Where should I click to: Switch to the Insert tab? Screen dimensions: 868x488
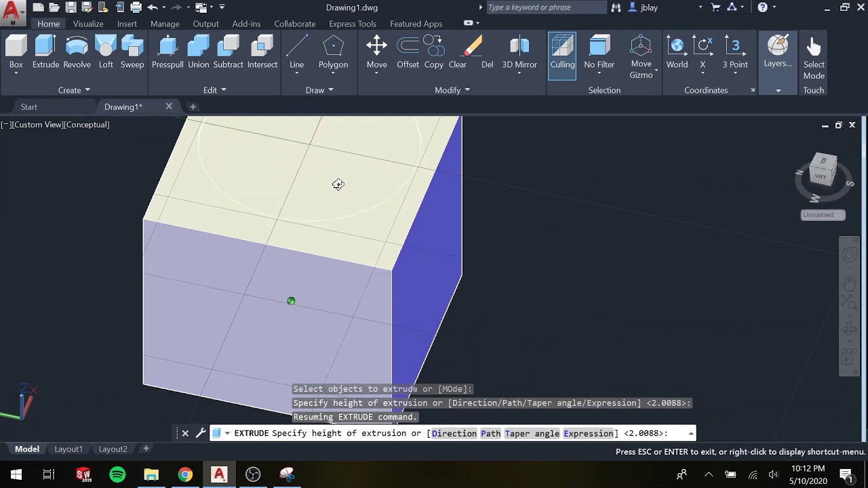127,24
